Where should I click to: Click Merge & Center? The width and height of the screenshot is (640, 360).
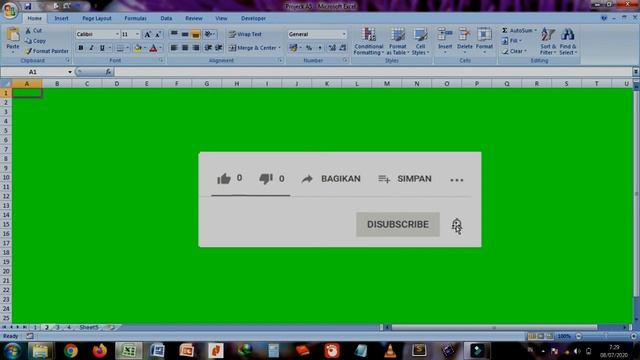coord(252,48)
